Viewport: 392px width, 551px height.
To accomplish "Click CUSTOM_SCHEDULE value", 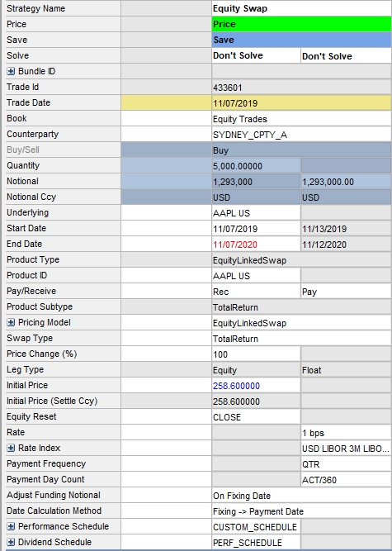I will (256, 526).
